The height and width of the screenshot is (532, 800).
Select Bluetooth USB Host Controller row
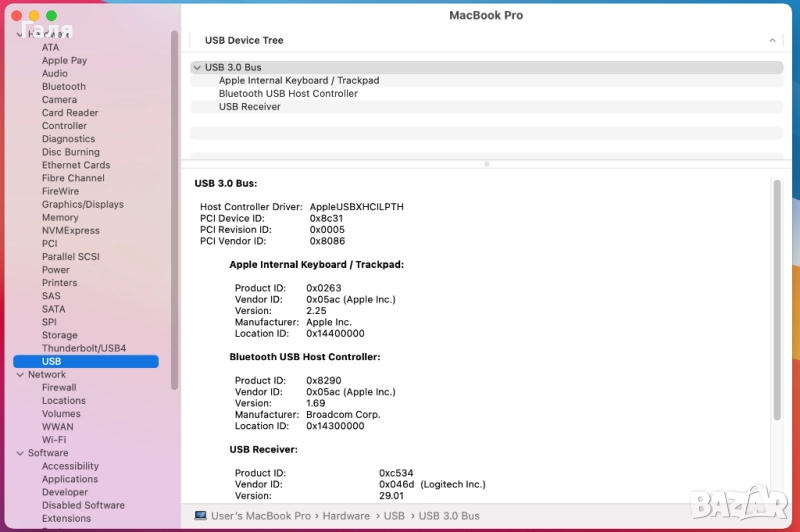coord(288,94)
